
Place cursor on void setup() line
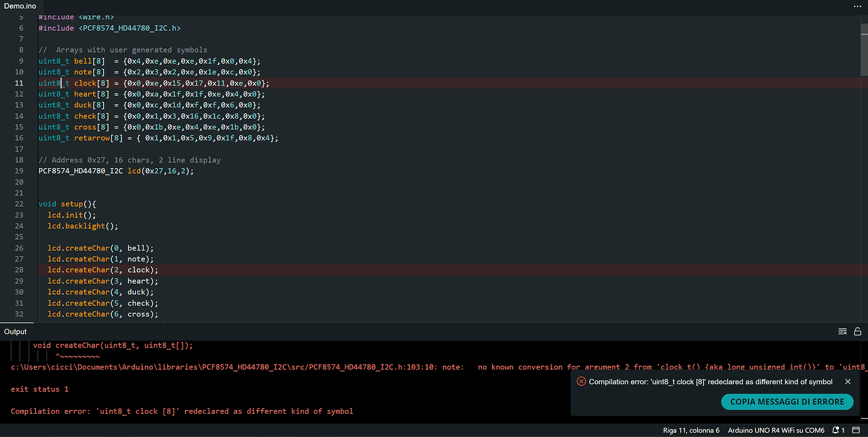[x=67, y=204]
